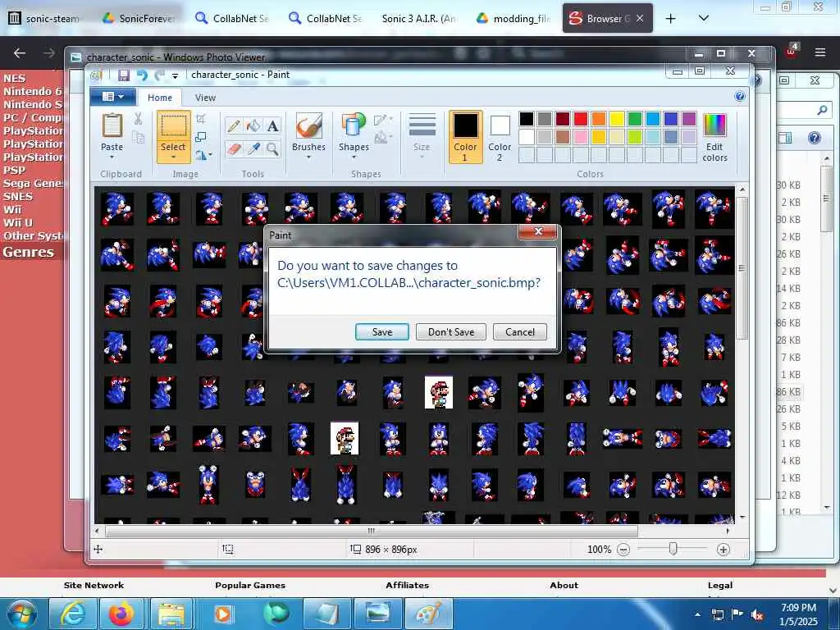Switch to the Sonic 3 A.I.R. browser tab

point(419,18)
